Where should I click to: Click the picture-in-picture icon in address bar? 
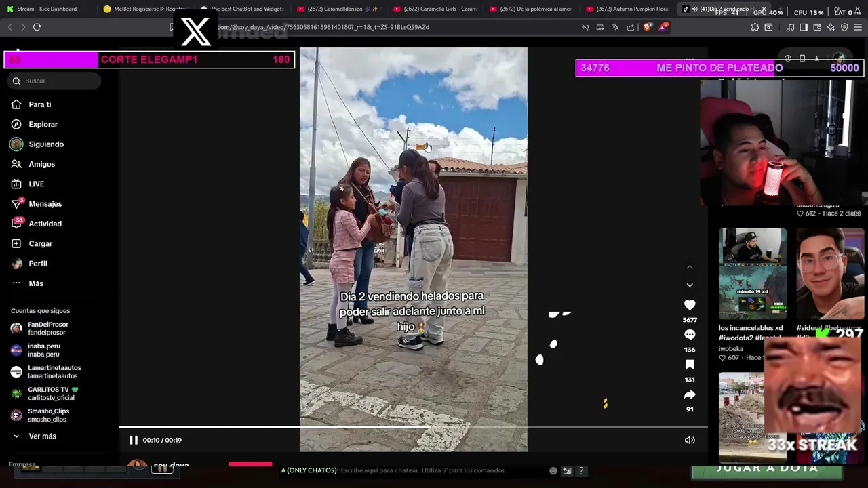599,27
